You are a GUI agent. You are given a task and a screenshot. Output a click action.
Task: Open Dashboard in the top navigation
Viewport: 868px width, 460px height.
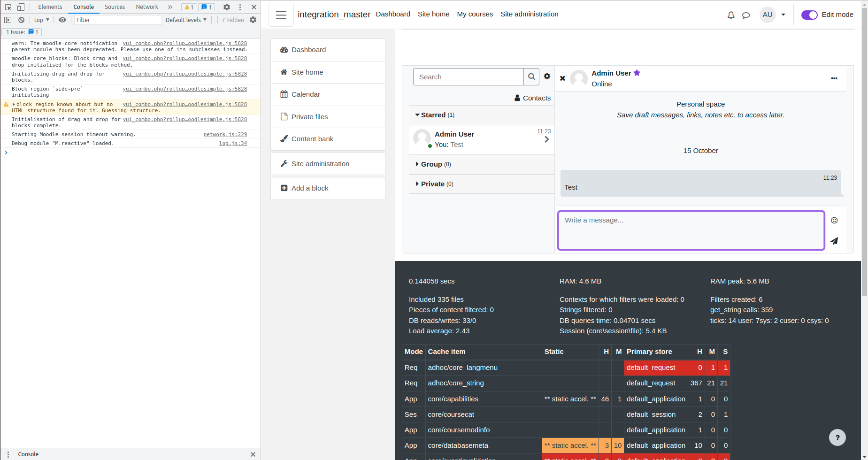393,14
